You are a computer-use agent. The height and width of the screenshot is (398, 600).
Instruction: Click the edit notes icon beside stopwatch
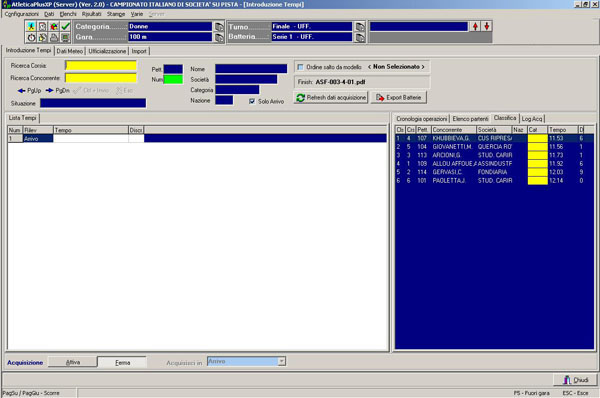42,37
